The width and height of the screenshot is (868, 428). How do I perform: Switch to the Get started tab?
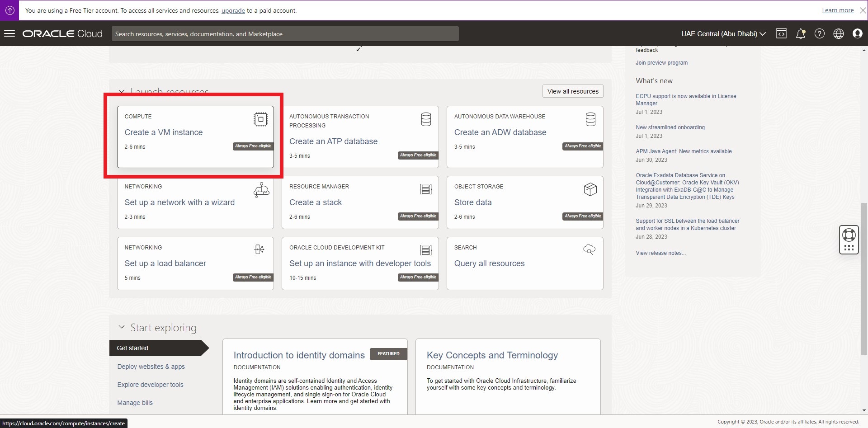(x=132, y=348)
